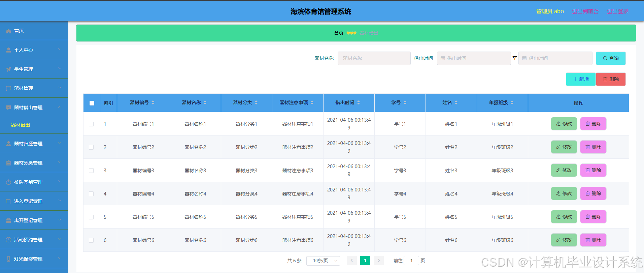Click the crop icon beside 进入登记管理
The width and height of the screenshot is (644, 273).
(x=8, y=201)
